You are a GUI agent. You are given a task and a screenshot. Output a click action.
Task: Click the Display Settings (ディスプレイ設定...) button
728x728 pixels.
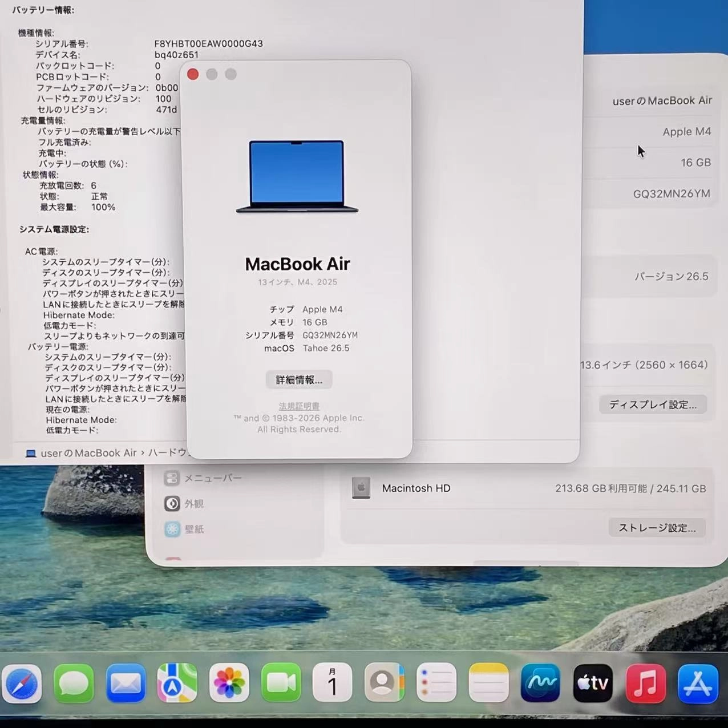coord(653,405)
